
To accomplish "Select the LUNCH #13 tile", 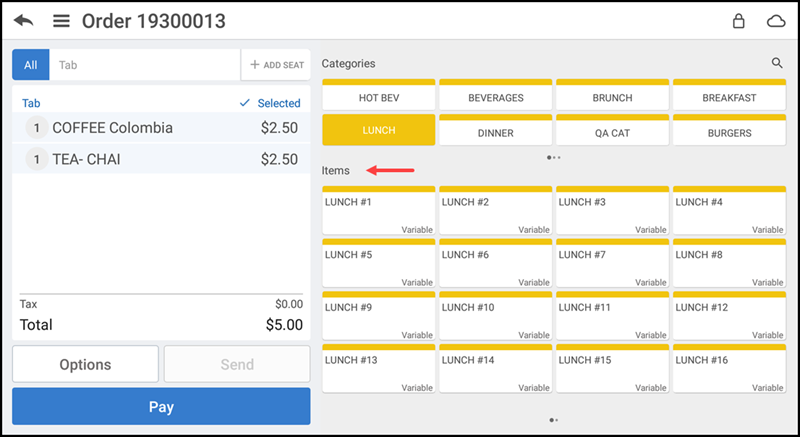I will (379, 368).
